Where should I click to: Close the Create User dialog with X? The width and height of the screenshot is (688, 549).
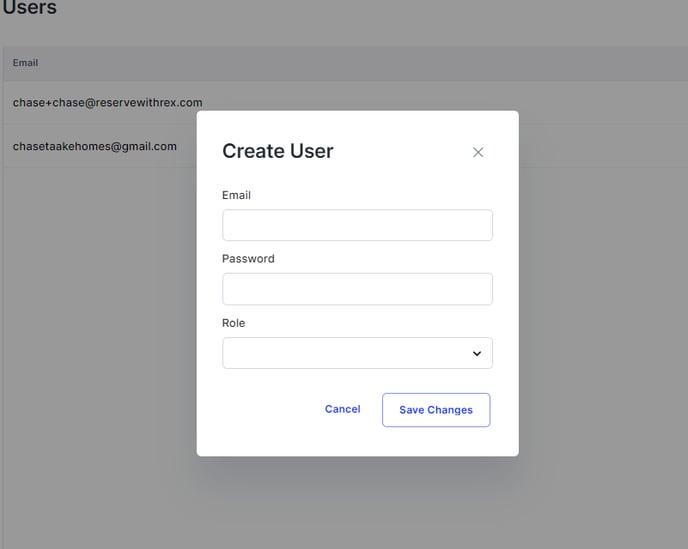coord(478,152)
